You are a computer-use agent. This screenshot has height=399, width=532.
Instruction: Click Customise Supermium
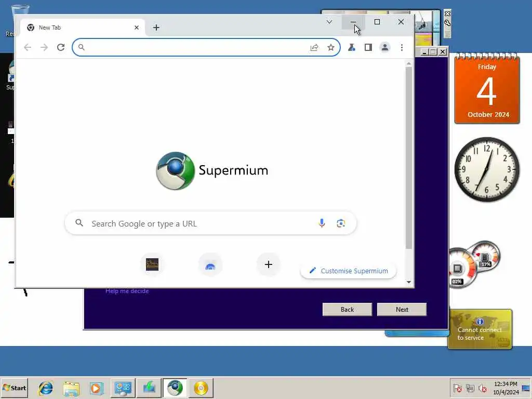click(x=349, y=271)
